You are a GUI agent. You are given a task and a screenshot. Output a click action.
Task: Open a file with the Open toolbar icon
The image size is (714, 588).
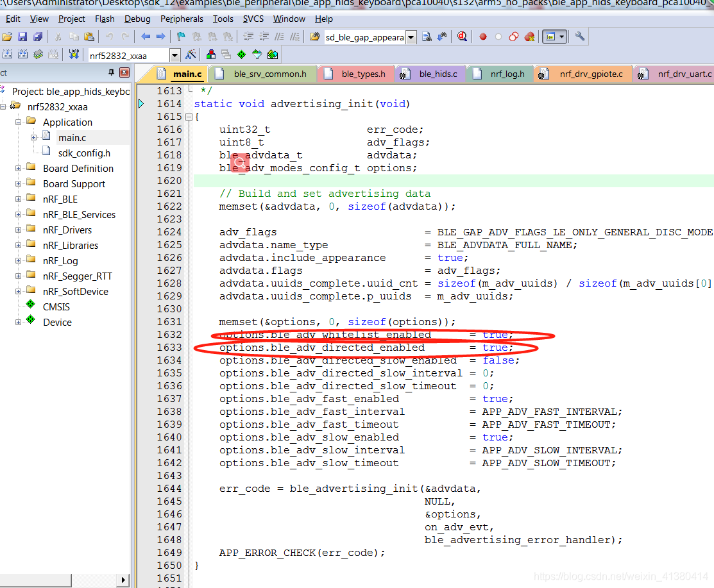point(7,37)
